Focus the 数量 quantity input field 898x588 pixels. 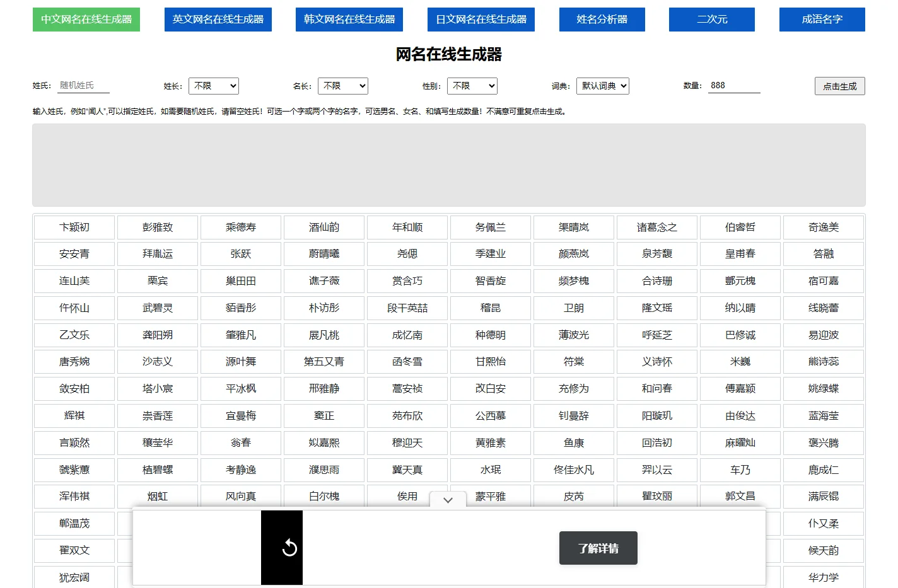tap(734, 86)
